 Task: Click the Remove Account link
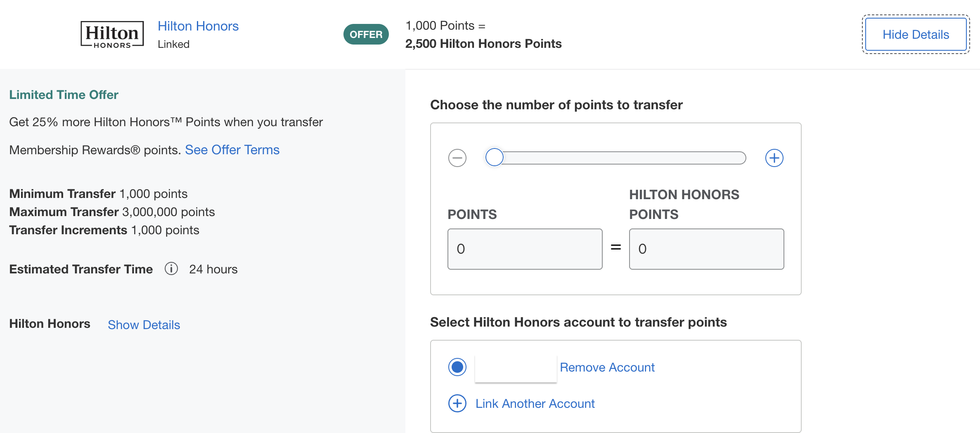(607, 367)
